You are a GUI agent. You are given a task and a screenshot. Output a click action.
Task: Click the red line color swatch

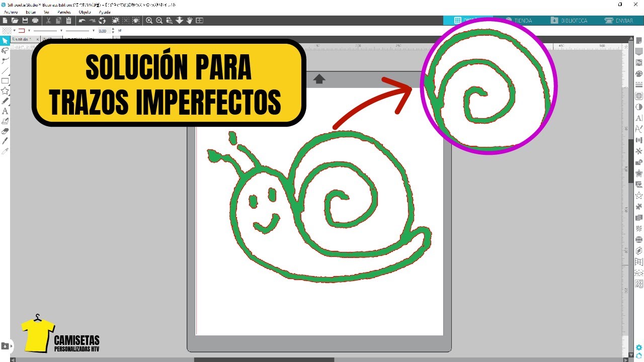(22, 31)
